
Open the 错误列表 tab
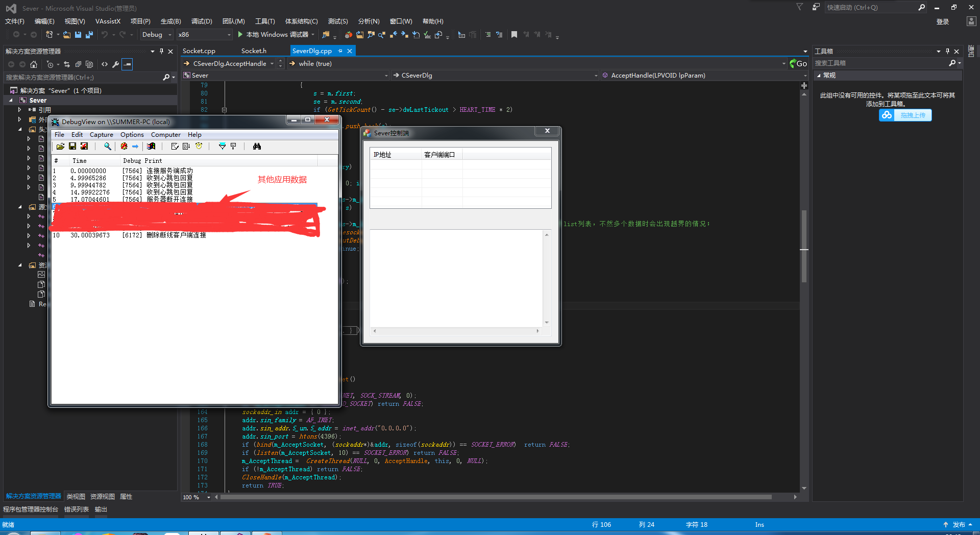[x=77, y=509]
